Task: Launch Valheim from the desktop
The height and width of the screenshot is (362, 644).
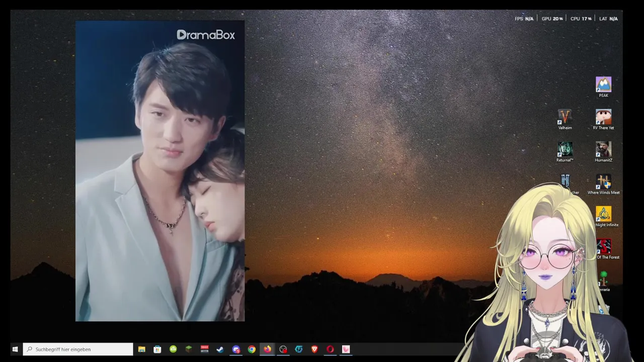Action: (565, 120)
